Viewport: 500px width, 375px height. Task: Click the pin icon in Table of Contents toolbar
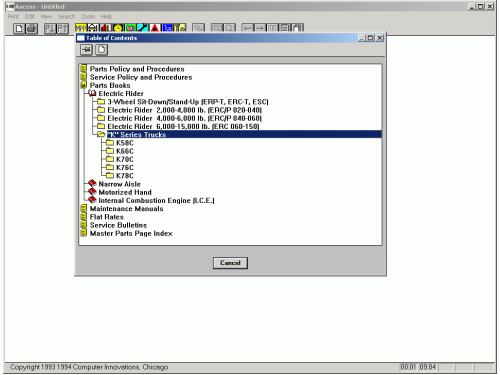(x=86, y=50)
